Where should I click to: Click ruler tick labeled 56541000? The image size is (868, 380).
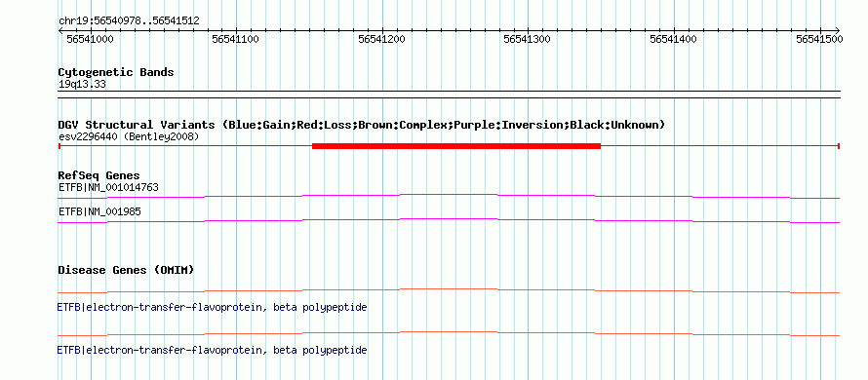[x=89, y=39]
